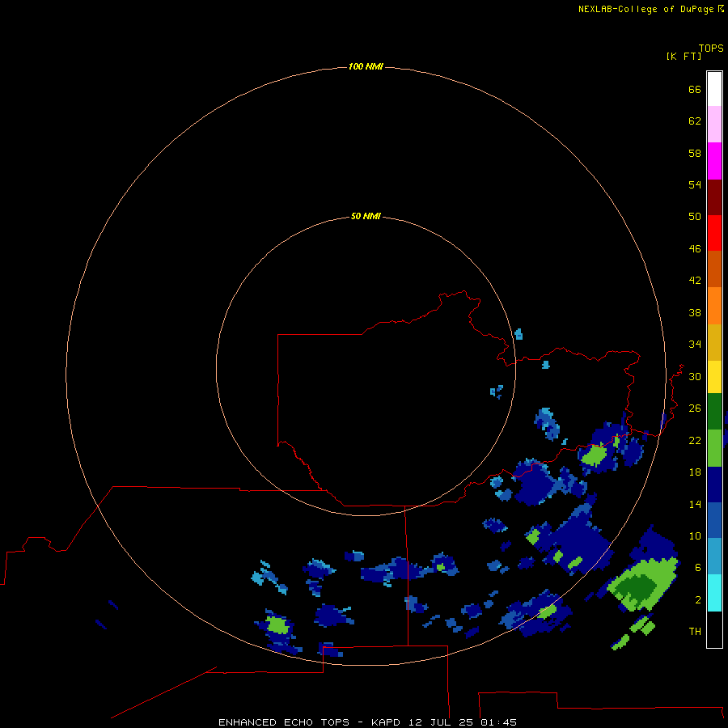This screenshot has height=728, width=728.
Task: Click the legend value 50
Action: tap(695, 216)
